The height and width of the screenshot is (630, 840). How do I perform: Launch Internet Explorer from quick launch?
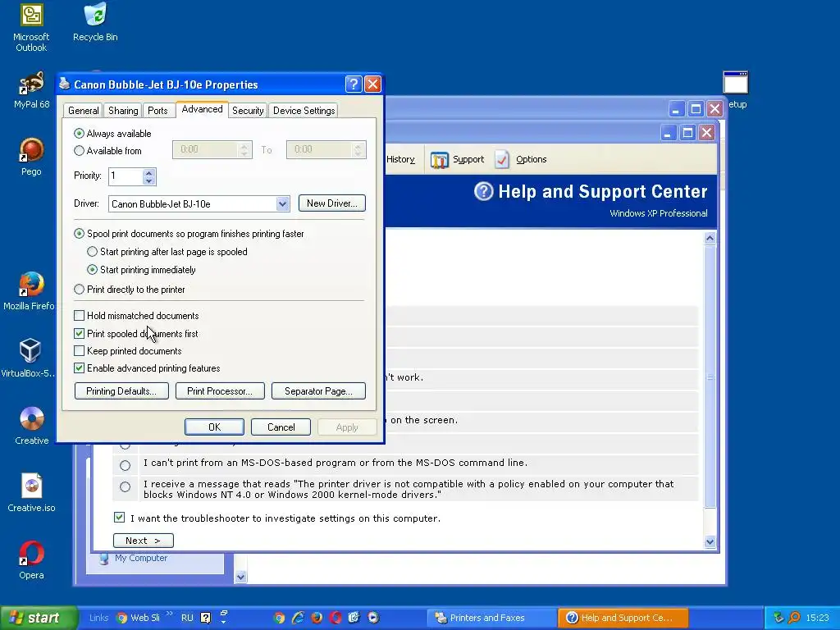click(x=298, y=618)
